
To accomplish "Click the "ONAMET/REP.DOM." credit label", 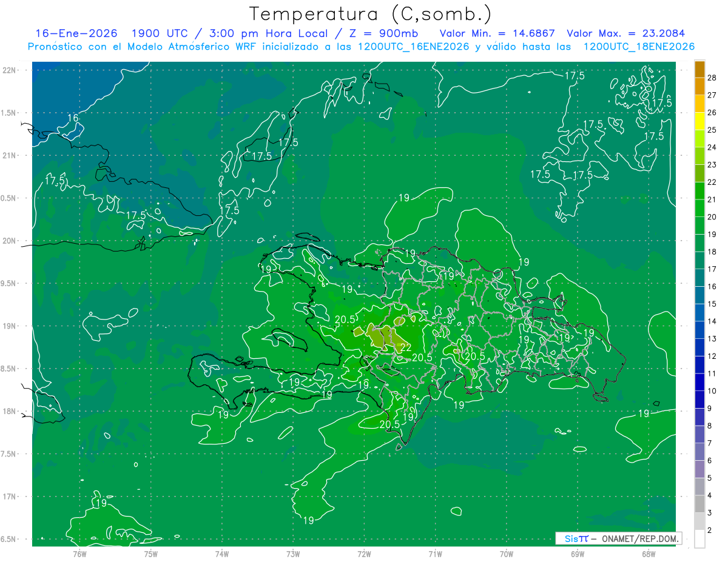I will (640, 538).
